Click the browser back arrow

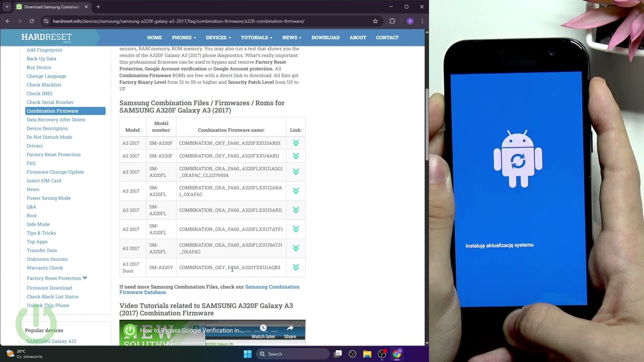click(8, 21)
